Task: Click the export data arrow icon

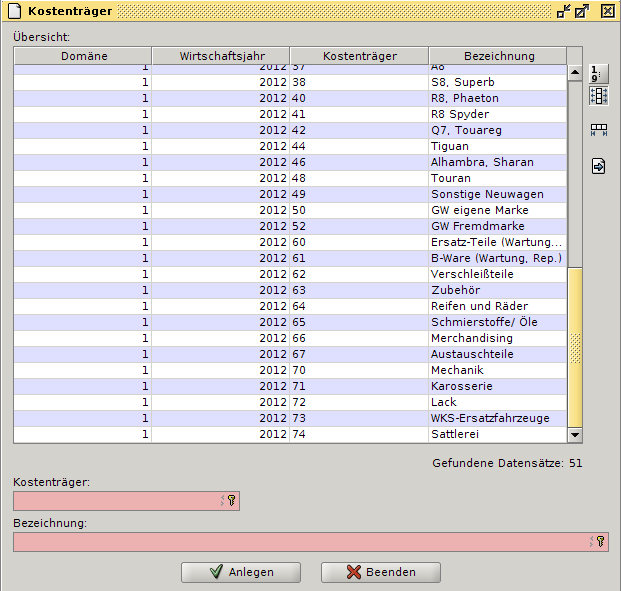Action: pyautogui.click(x=598, y=166)
